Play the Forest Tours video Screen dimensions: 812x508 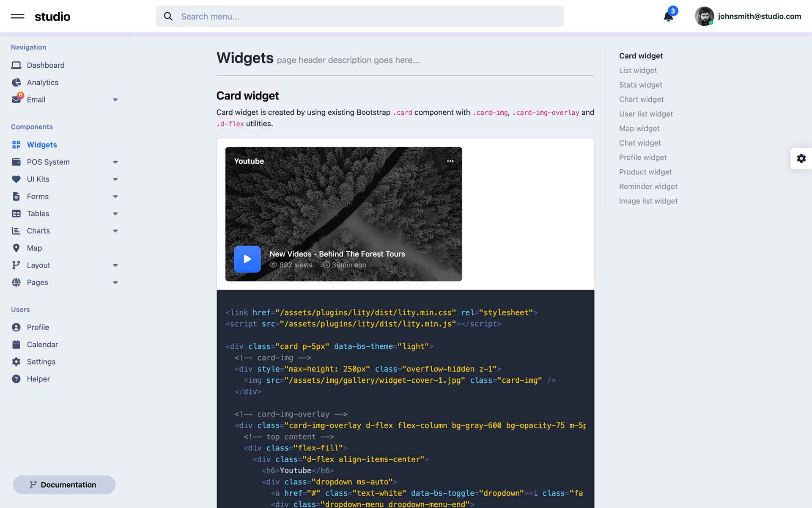[247, 259]
